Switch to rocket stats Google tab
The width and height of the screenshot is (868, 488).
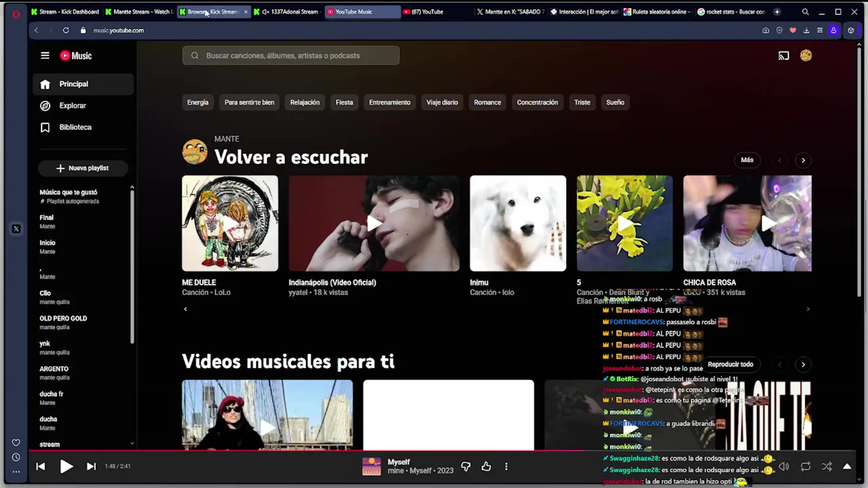click(732, 12)
